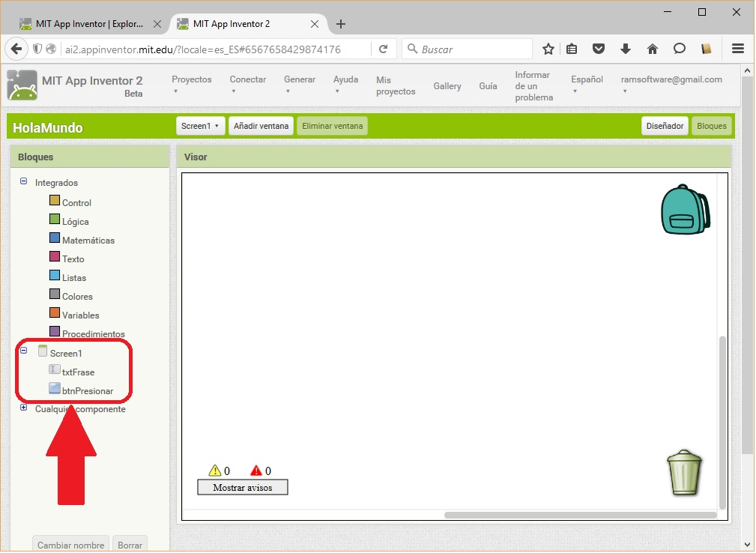756x553 pixels.
Task: Click the yellow warning triangle icon
Action: coord(215,471)
